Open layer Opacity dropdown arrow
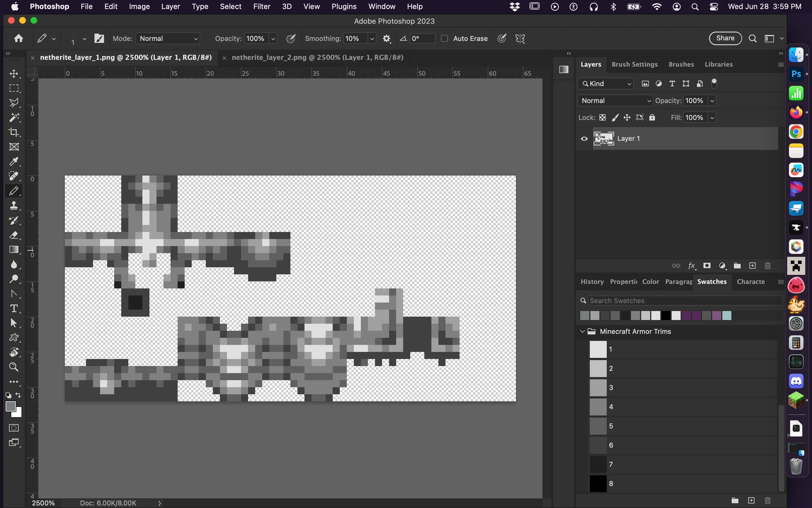This screenshot has height=508, width=812. [x=712, y=100]
